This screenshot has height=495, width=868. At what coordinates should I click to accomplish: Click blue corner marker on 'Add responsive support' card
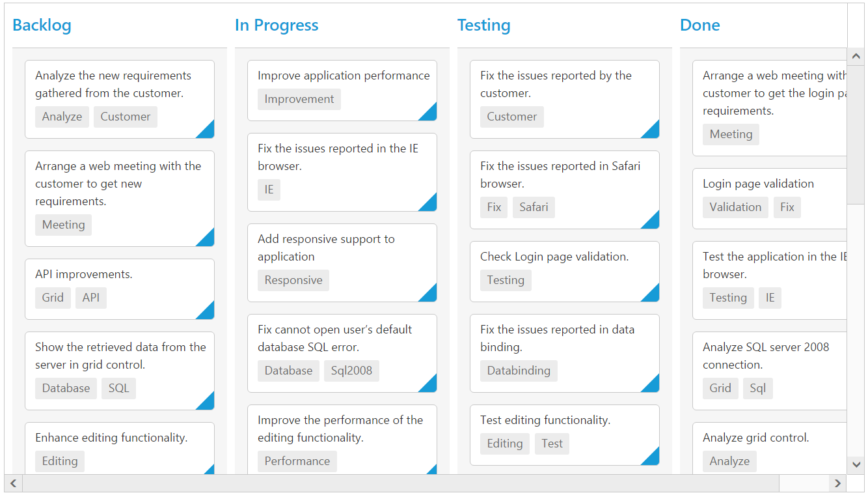430,295
